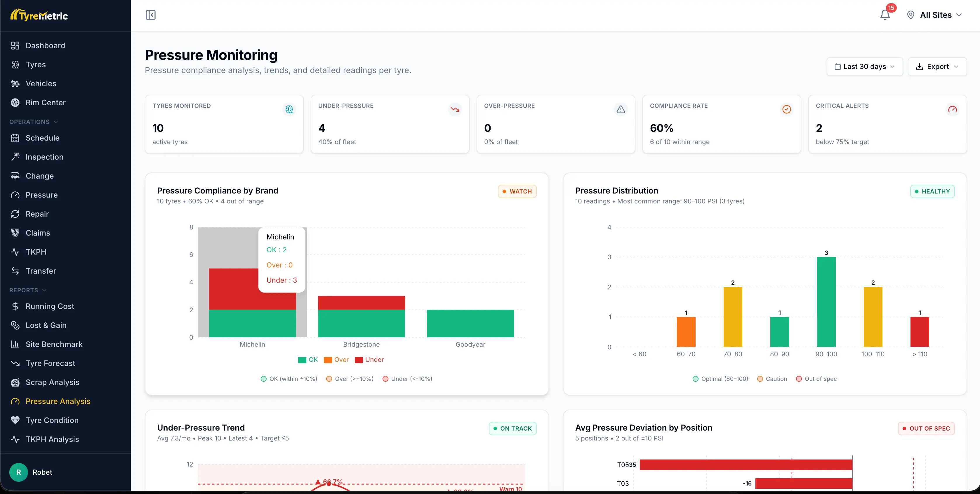
Task: Click the Change icon in sidebar
Action: point(15,176)
